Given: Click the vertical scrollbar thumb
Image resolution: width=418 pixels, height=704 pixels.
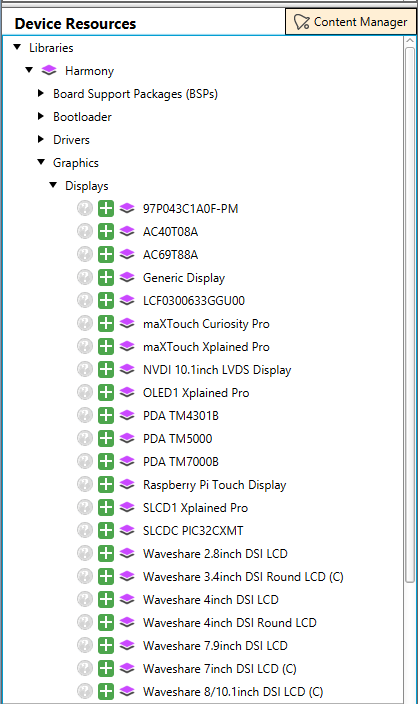Looking at the screenshot, I should click(409, 314).
